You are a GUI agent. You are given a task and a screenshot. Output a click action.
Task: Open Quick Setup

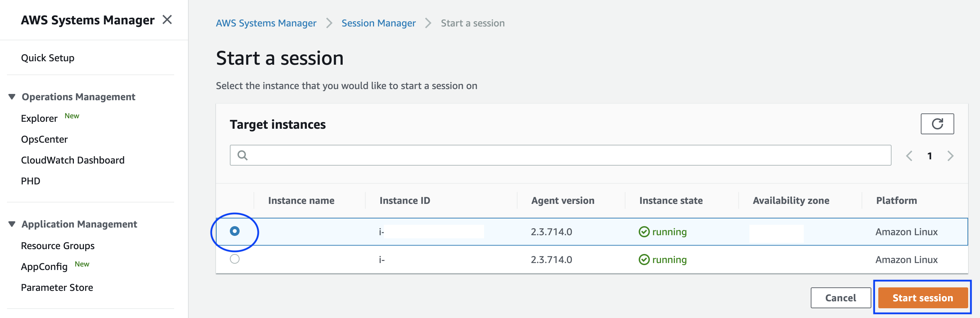coord(48,58)
